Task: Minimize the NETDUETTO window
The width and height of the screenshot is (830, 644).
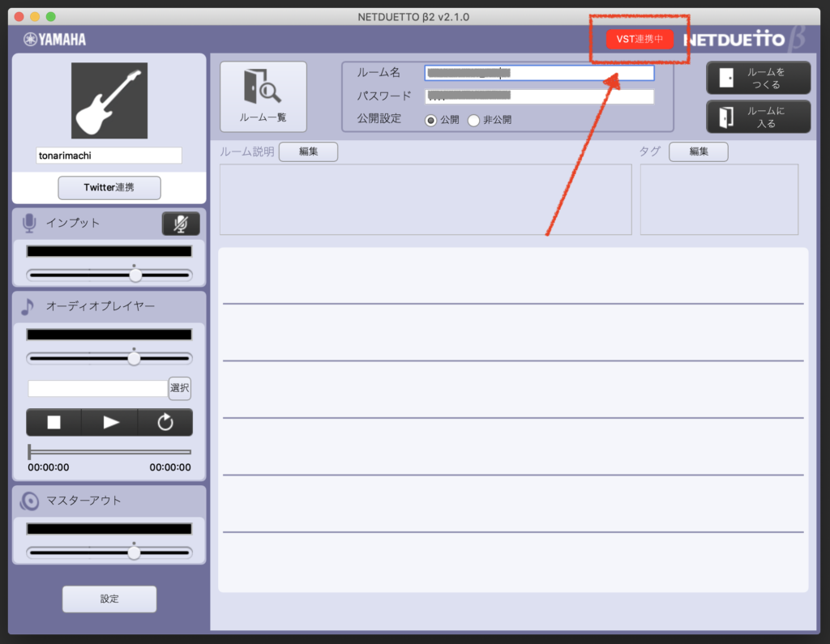Action: pyautogui.click(x=35, y=16)
